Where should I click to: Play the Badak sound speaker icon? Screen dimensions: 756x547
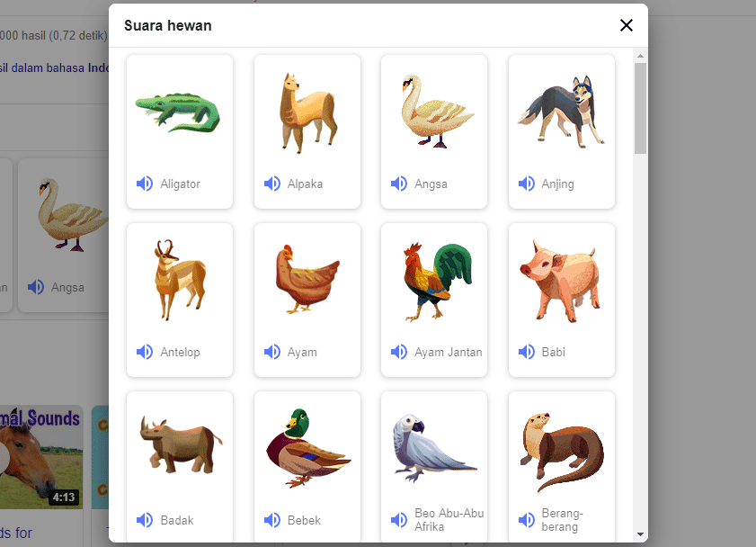point(145,520)
